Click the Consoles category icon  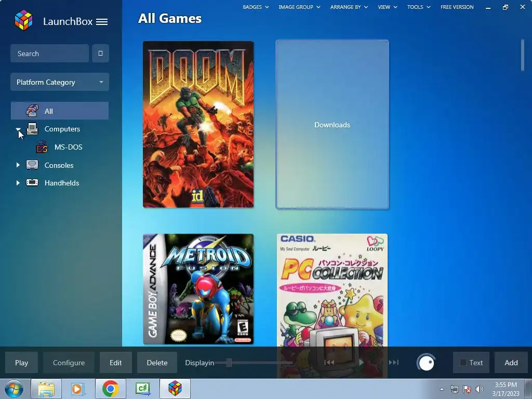point(32,165)
